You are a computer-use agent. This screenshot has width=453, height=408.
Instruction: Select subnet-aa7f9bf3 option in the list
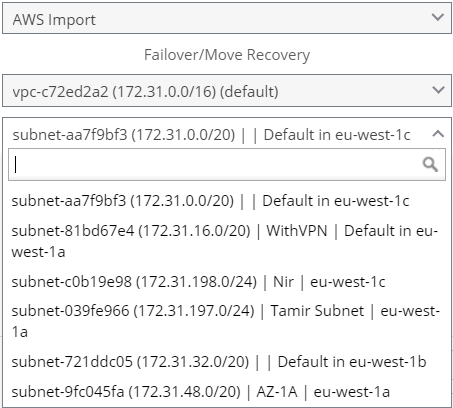[227, 201]
